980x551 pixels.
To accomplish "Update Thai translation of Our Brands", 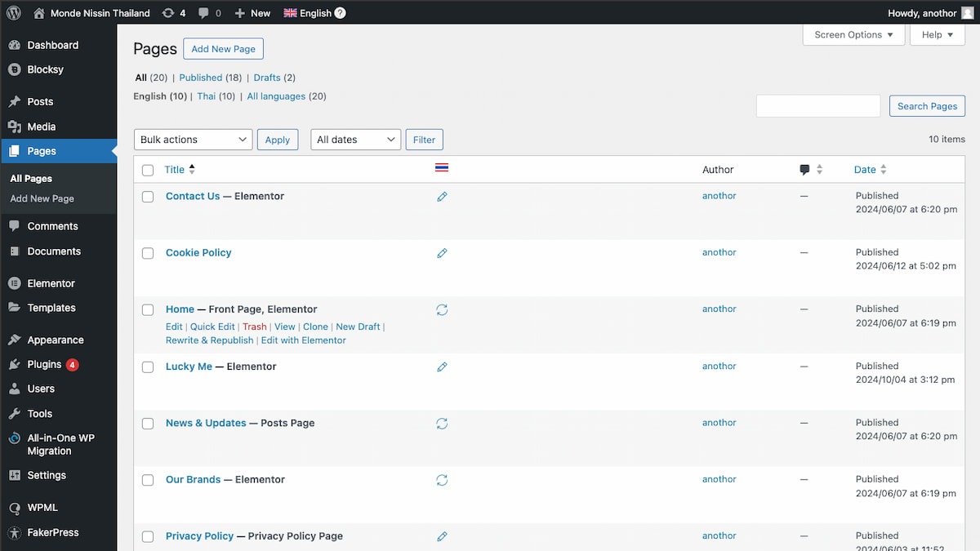I will pyautogui.click(x=442, y=480).
